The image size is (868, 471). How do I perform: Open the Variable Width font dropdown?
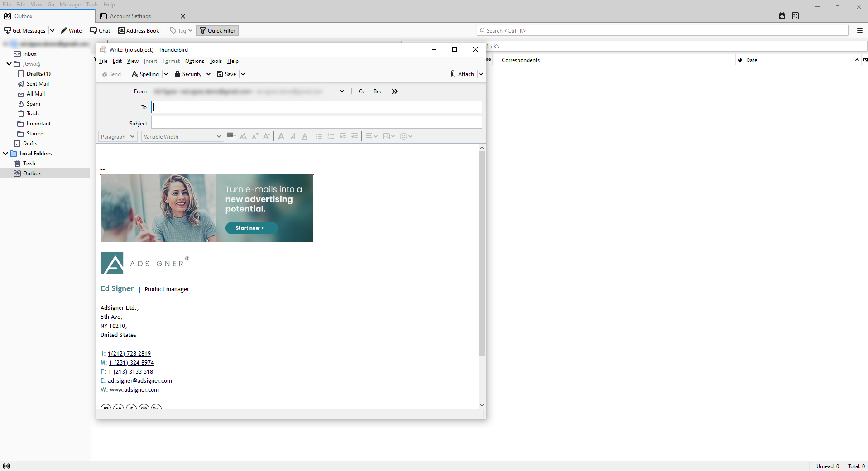(x=182, y=136)
